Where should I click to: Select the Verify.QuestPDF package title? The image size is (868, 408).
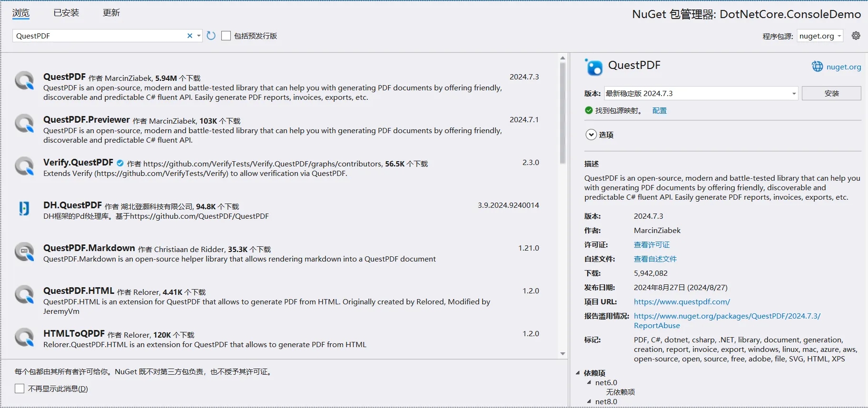point(78,163)
